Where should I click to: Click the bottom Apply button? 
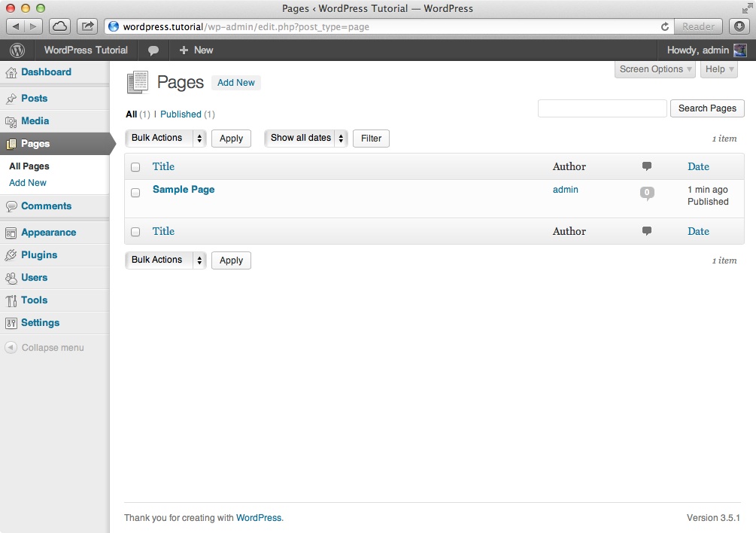pyautogui.click(x=231, y=260)
